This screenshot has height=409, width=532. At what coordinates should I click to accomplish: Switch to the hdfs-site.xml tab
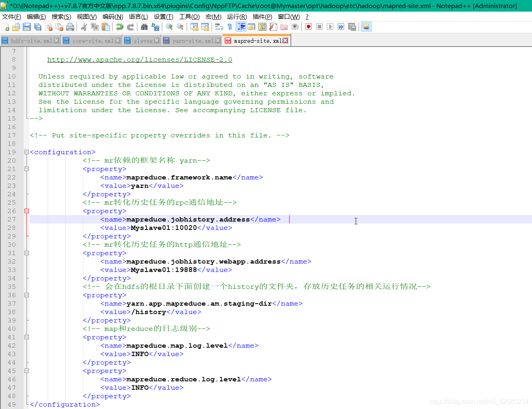coord(31,41)
